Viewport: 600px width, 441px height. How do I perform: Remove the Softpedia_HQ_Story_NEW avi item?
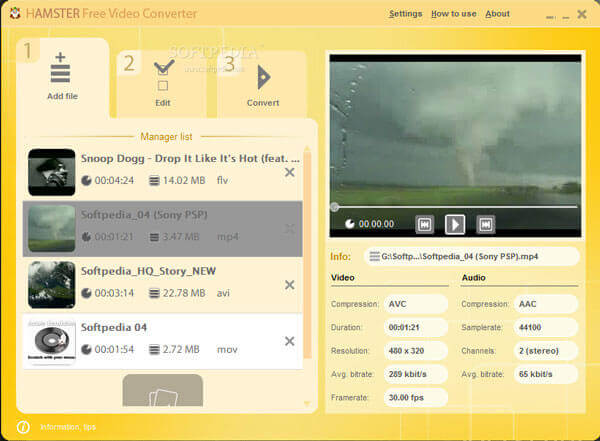coord(290,285)
